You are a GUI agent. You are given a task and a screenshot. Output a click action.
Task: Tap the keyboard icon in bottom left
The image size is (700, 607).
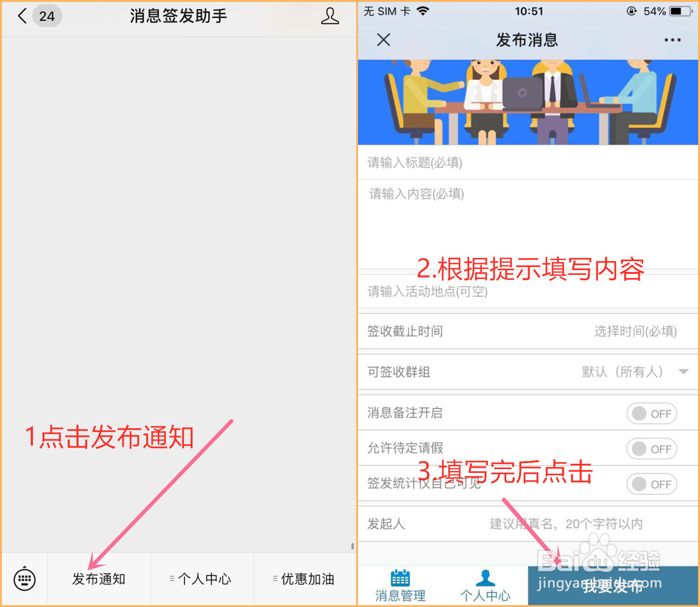coord(23,579)
